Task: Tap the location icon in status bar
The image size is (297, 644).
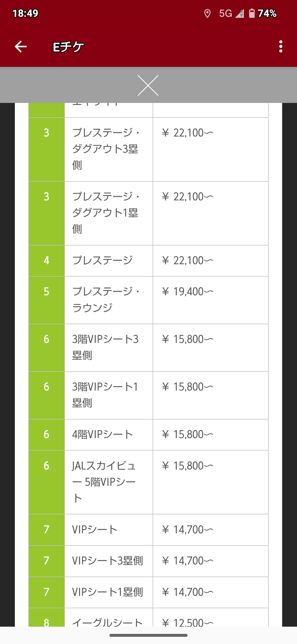Action: tap(207, 13)
